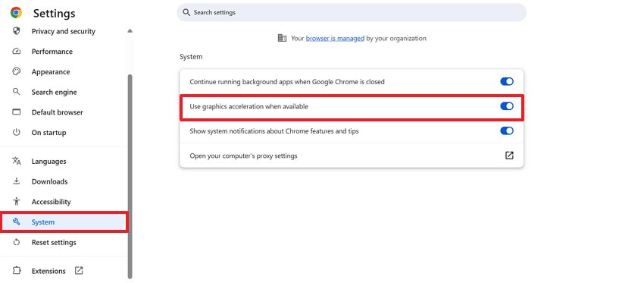The width and height of the screenshot is (644, 283).
Task: Click the Default browser window icon
Action: [x=17, y=112]
